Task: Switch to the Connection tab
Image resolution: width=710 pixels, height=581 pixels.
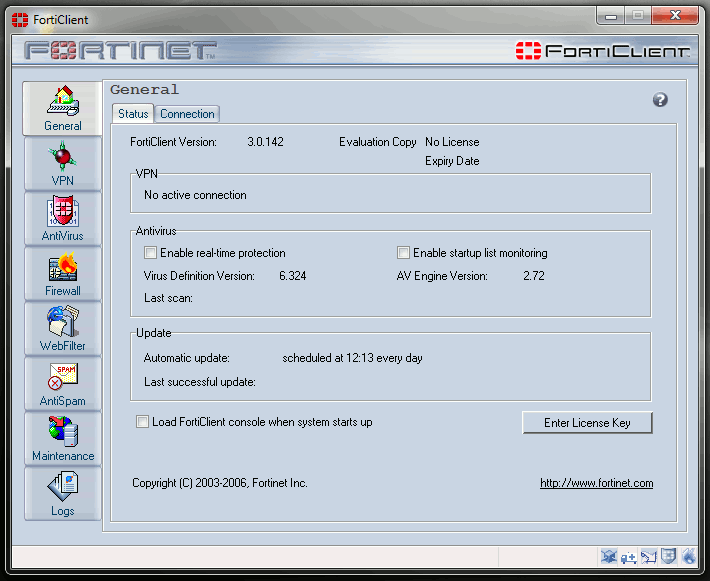Action: (187, 114)
